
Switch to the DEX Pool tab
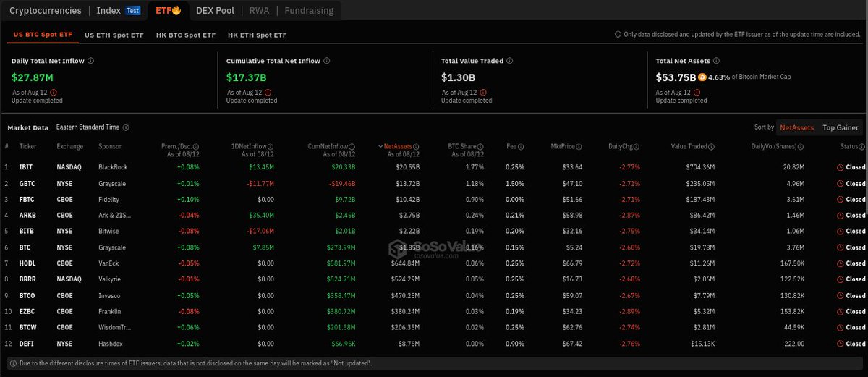click(216, 10)
